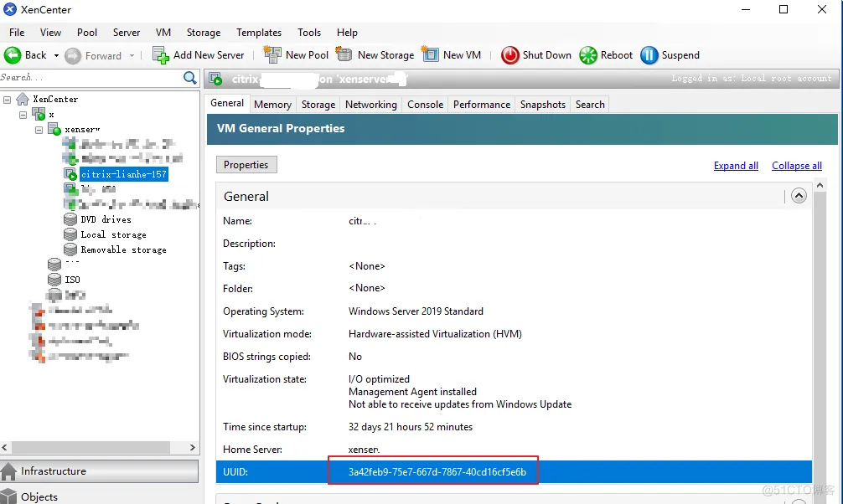Click 'Windows Server 2019 Standard' value
843x504 pixels.
pos(416,311)
